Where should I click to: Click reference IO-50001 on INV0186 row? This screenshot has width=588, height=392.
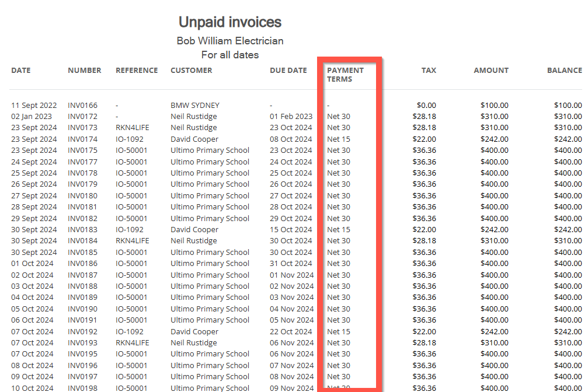(x=131, y=264)
